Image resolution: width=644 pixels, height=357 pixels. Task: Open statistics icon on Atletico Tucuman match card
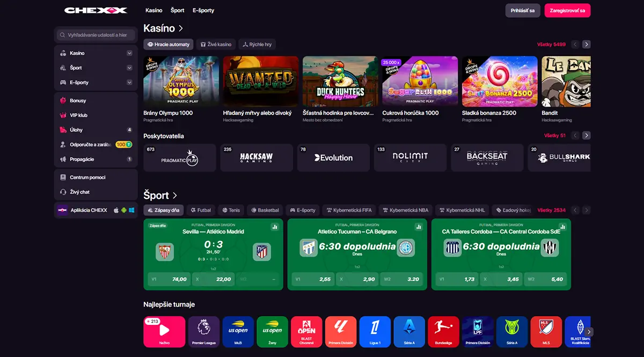click(x=419, y=227)
